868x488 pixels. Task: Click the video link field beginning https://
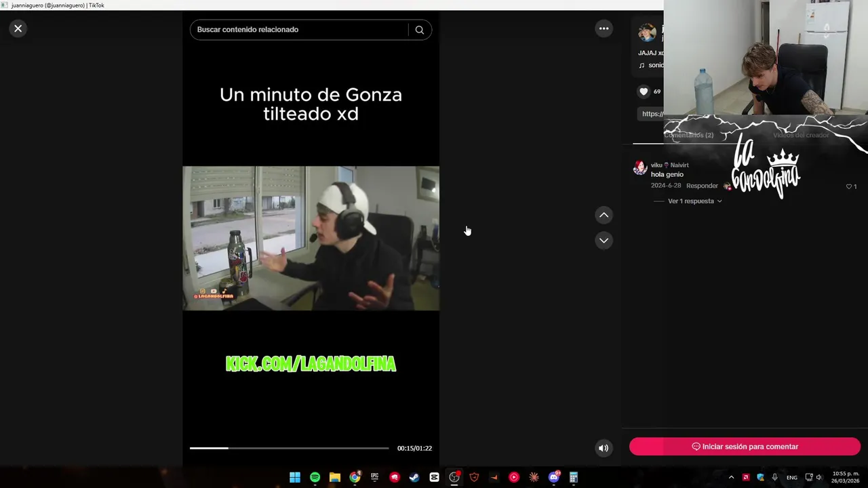pyautogui.click(x=652, y=114)
